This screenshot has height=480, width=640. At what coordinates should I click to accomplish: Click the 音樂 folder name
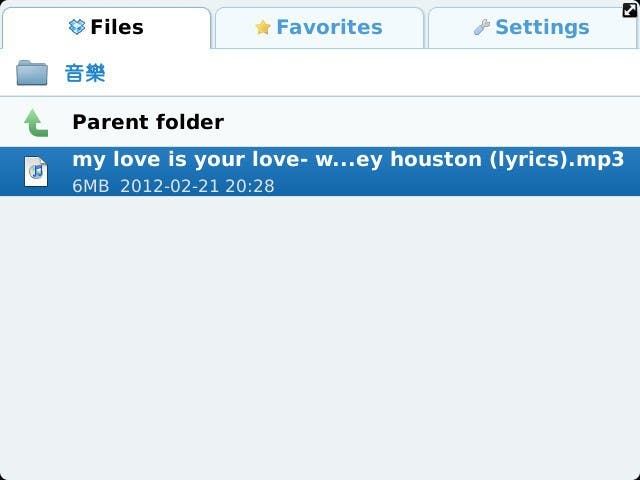click(x=85, y=73)
